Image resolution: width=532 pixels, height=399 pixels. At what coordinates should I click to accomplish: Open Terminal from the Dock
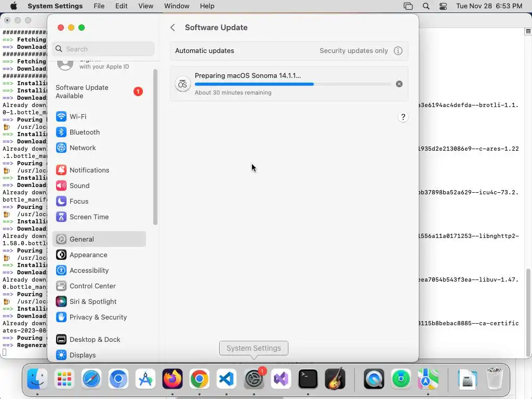point(308,378)
